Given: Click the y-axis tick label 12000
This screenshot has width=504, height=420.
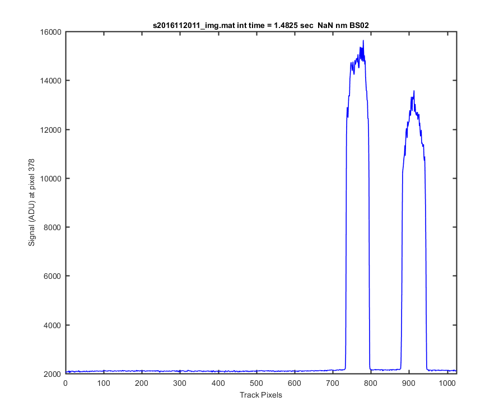Looking at the screenshot, I should (50, 130).
